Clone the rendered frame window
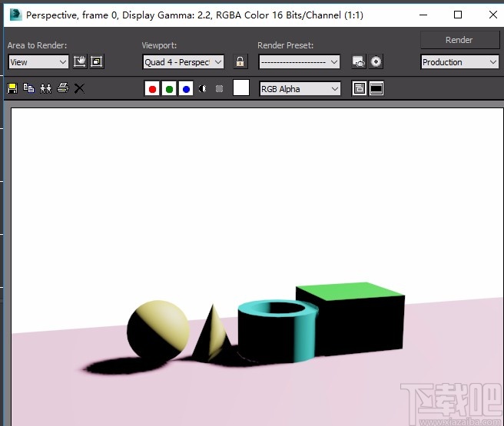 45,88
